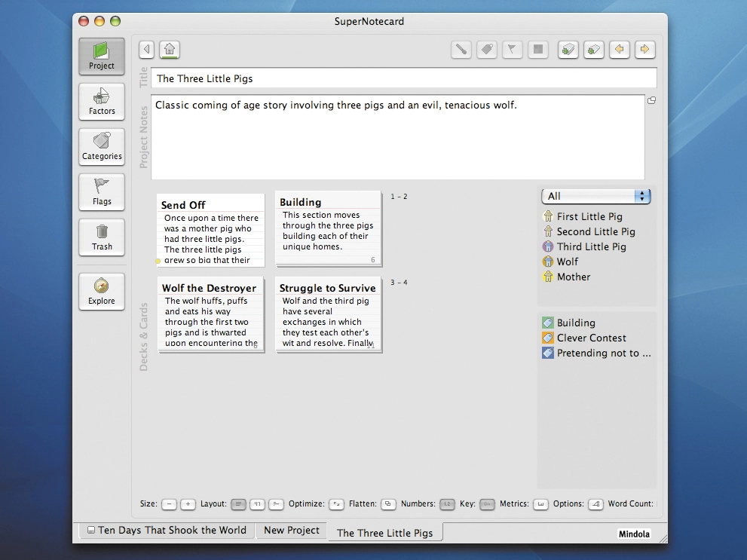Open the Explore compass panel
The height and width of the screenshot is (560, 747).
point(102,292)
